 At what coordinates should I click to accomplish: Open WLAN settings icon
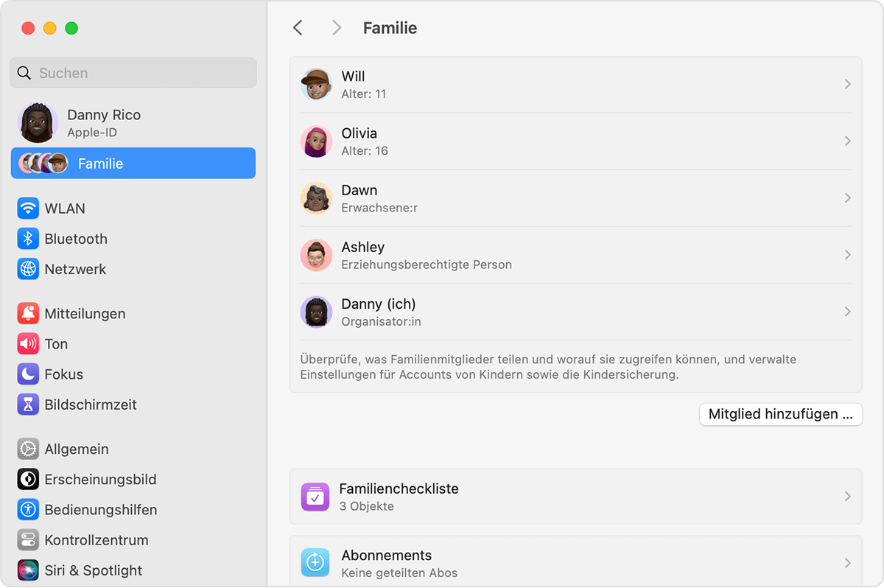[x=28, y=209]
